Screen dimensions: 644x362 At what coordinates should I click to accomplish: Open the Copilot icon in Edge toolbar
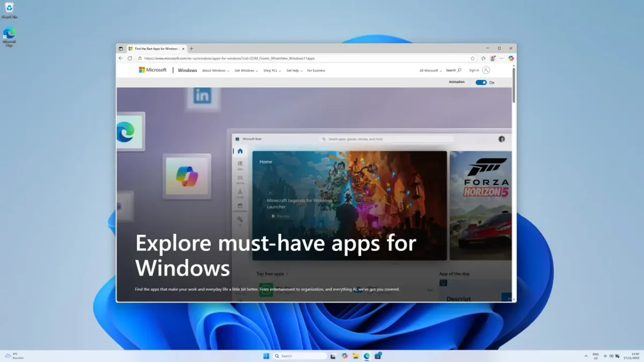coord(511,58)
